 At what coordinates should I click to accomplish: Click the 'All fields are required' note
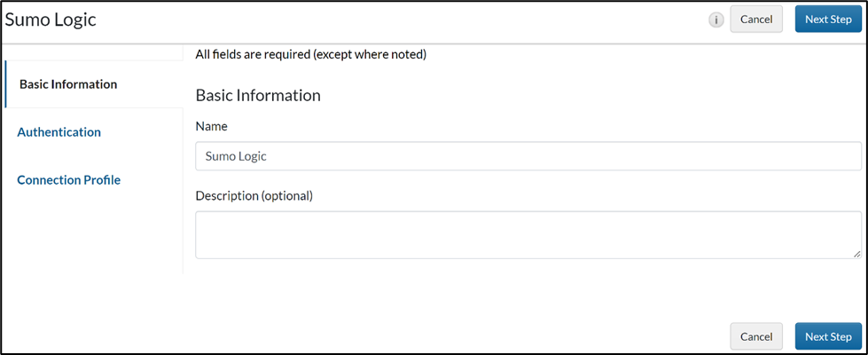pos(310,55)
